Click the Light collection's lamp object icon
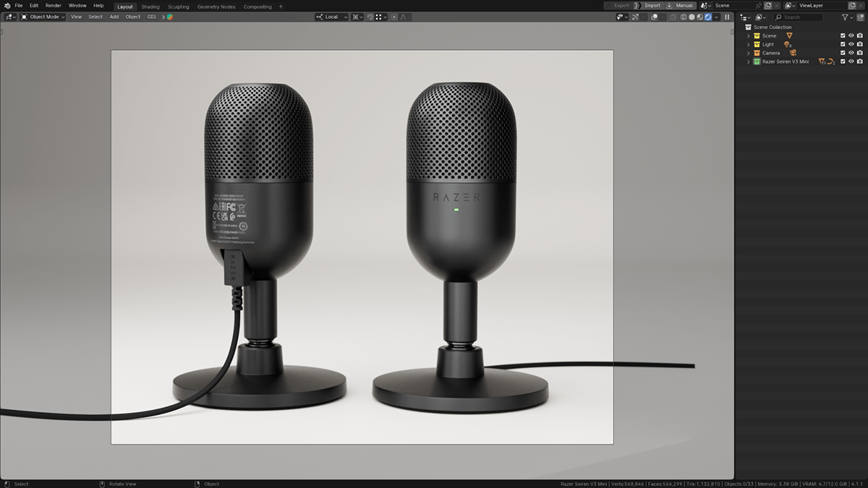 (x=787, y=44)
